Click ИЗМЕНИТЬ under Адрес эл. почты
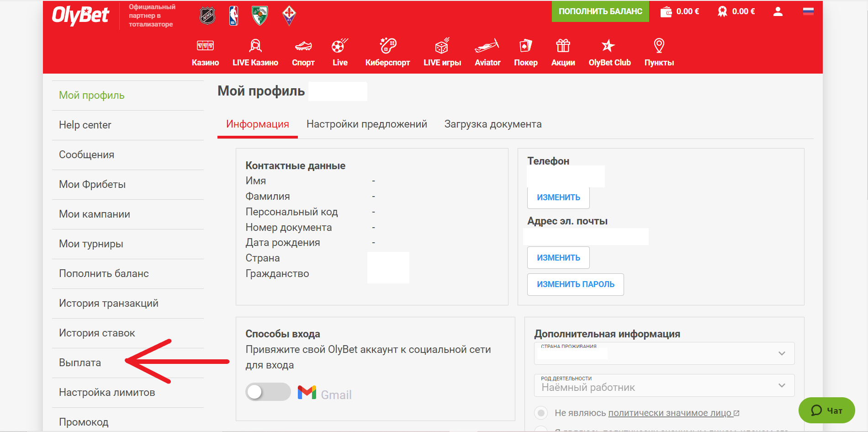The height and width of the screenshot is (432, 868). [x=558, y=258]
